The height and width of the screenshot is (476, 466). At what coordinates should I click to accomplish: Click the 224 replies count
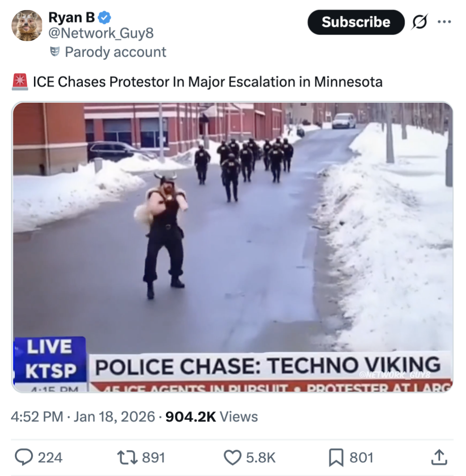click(x=50, y=457)
